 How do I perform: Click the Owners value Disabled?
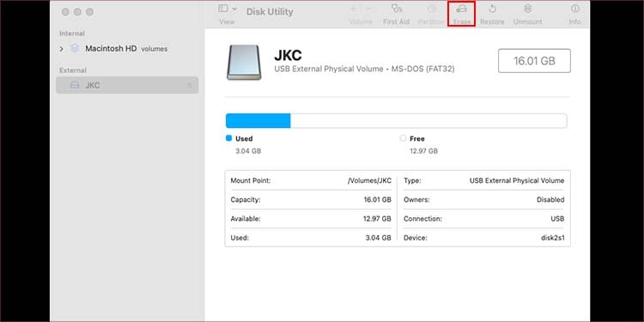(550, 200)
